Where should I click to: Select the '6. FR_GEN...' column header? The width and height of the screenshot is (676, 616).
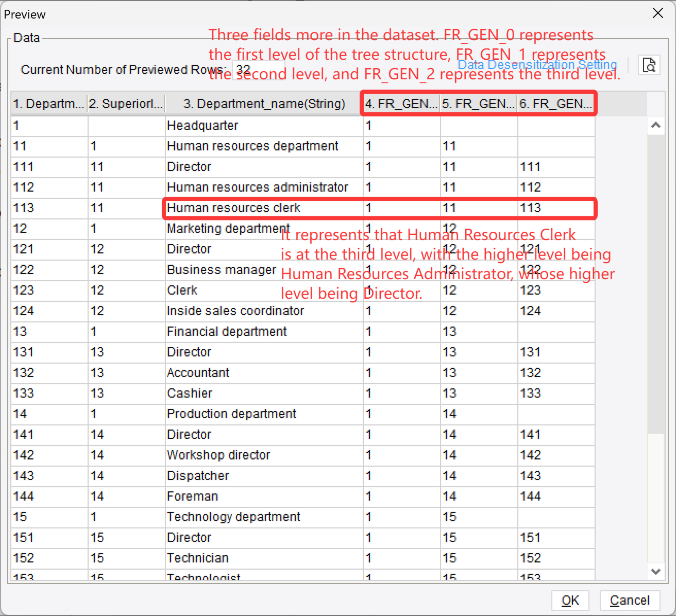click(556, 104)
